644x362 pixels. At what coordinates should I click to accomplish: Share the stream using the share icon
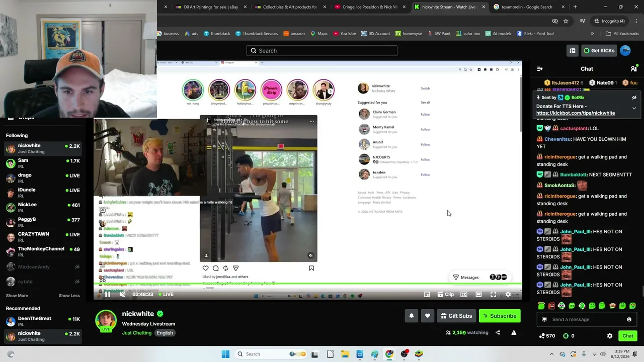coord(498,332)
